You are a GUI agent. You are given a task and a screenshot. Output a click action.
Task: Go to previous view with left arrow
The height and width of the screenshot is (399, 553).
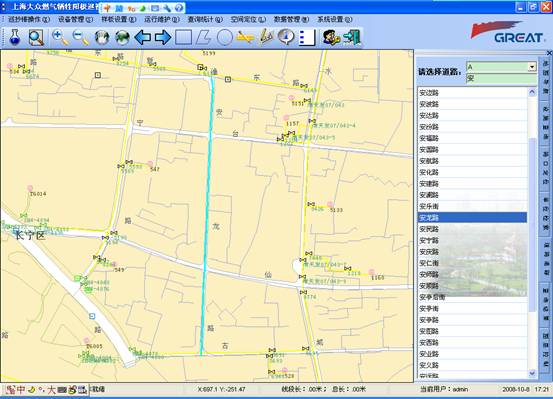tap(142, 37)
